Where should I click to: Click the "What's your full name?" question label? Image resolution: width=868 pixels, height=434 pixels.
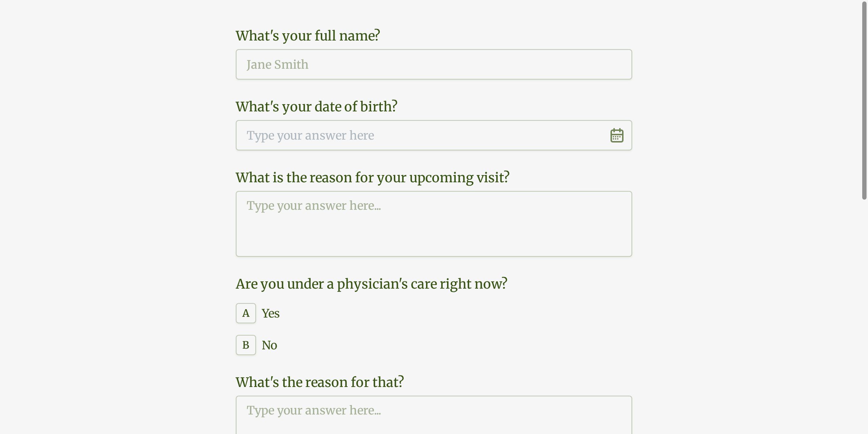tap(308, 35)
